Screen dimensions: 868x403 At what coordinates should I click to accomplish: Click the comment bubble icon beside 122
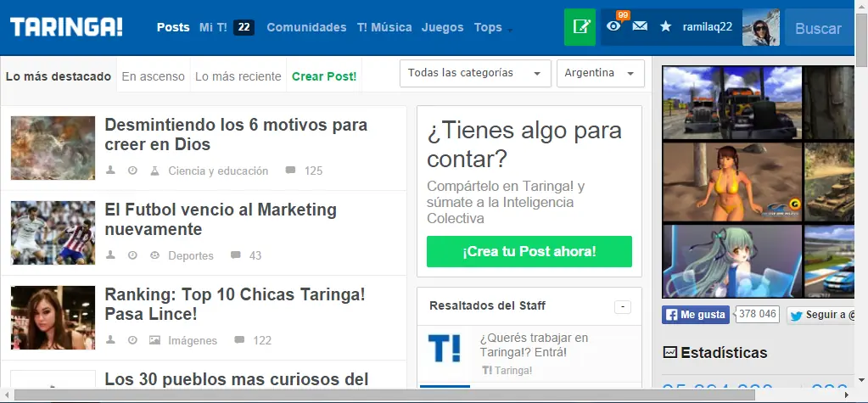239,340
